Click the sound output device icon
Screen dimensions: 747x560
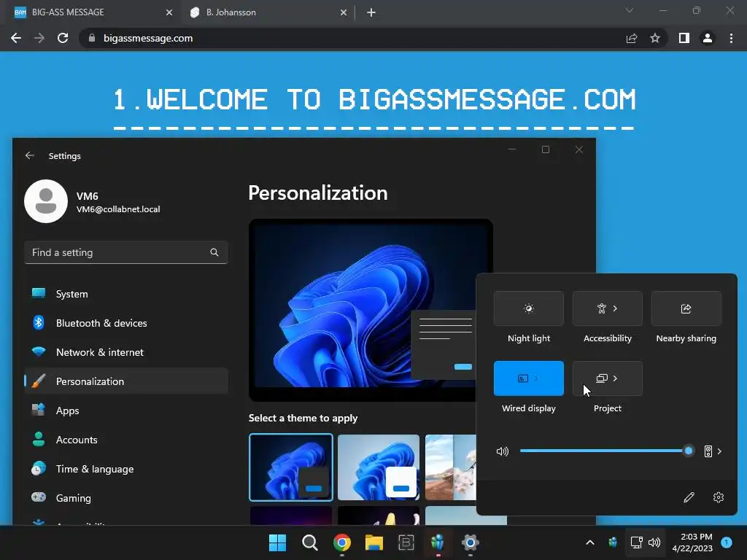coord(708,451)
